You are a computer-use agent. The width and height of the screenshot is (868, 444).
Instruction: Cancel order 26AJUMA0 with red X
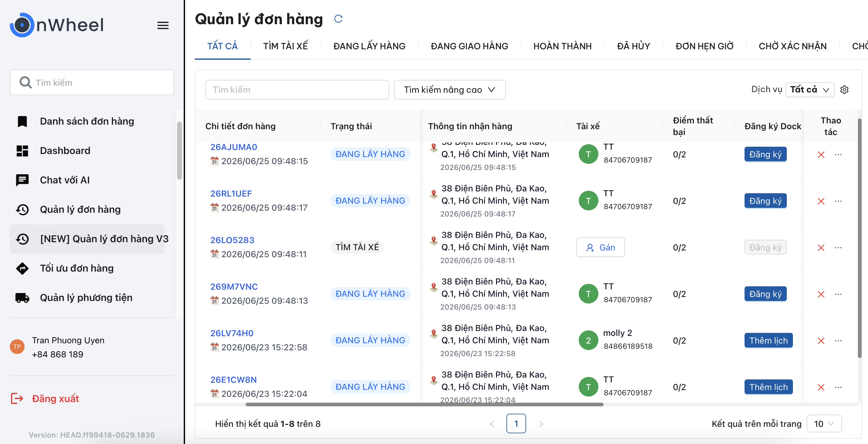(x=821, y=155)
